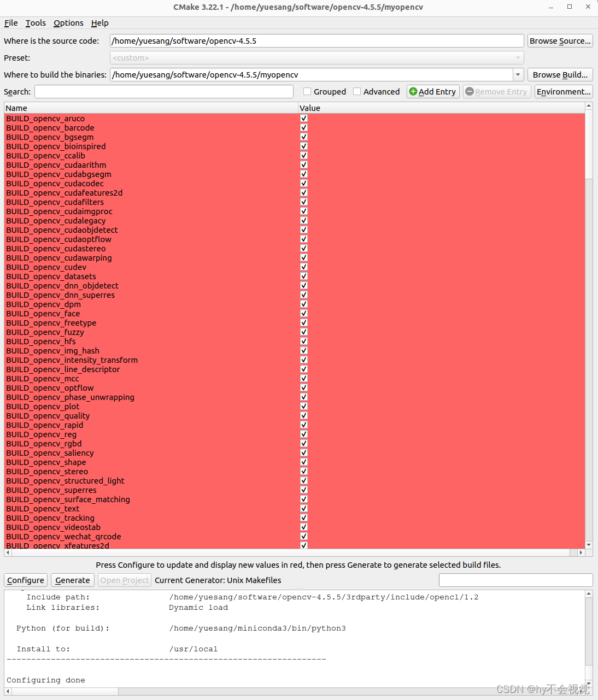Open the build directory path dropdown
Screen dimensions: 598x700
(518, 74)
